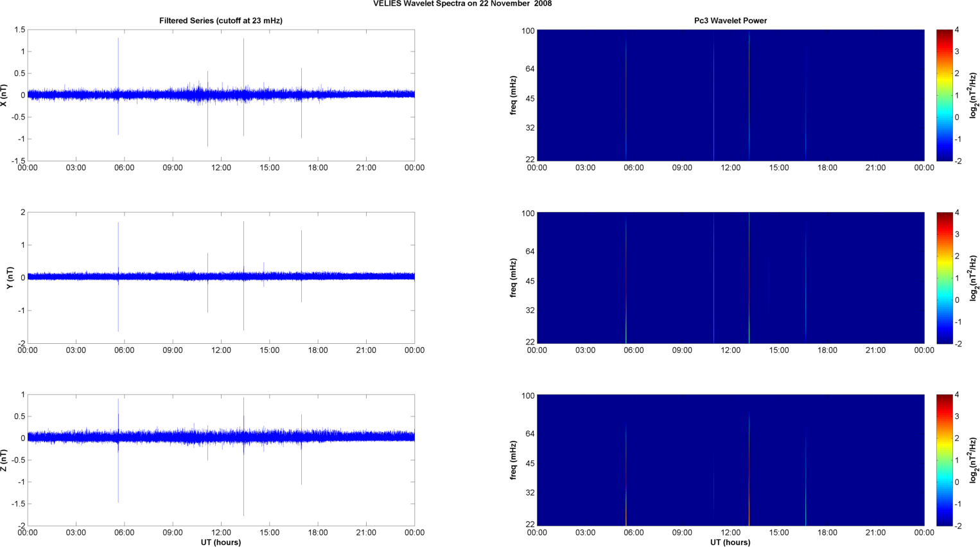The width and height of the screenshot is (980, 547).
Task: Click the "21:00" tick under the Y filtered series
Action: click(366, 350)
